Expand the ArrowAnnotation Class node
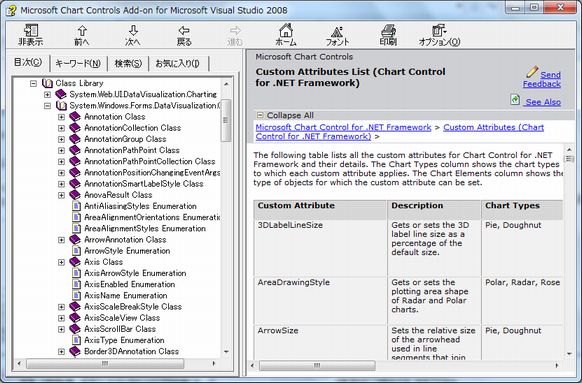Screen dimensions: 582x383 pos(62,240)
